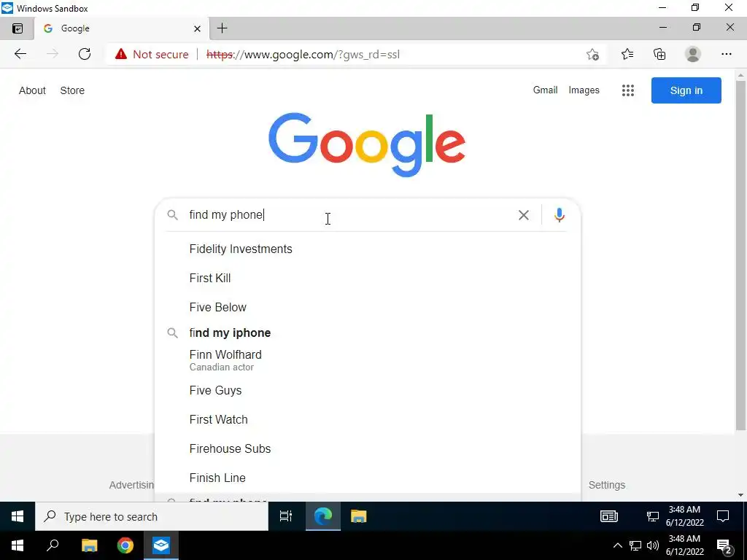Clear the search text with X icon
The image size is (747, 560).
click(x=524, y=215)
